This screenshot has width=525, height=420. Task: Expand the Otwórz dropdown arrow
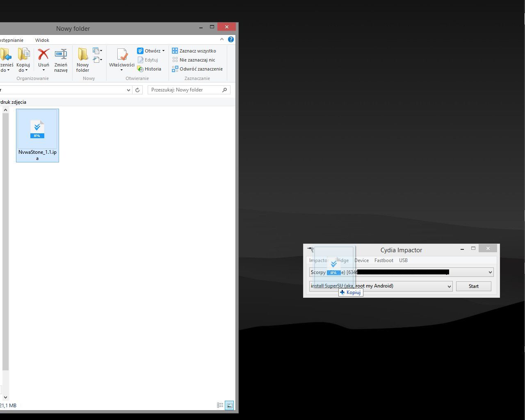pos(163,51)
